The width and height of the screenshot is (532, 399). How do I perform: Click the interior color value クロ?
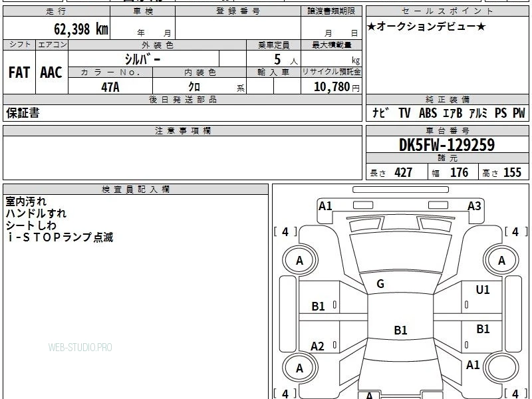[x=194, y=87]
